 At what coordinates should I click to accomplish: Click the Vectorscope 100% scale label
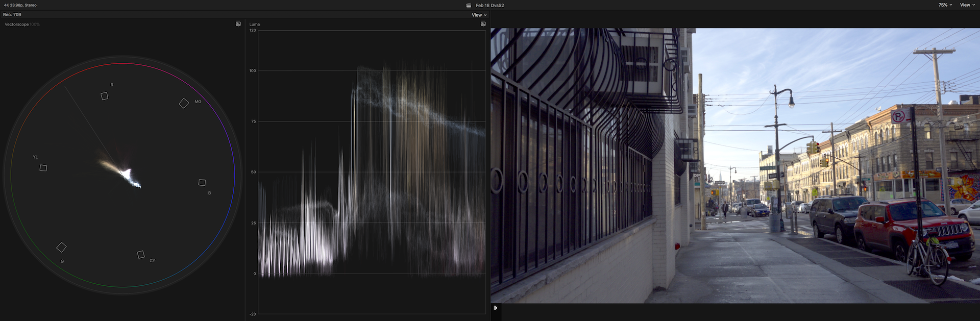(22, 24)
